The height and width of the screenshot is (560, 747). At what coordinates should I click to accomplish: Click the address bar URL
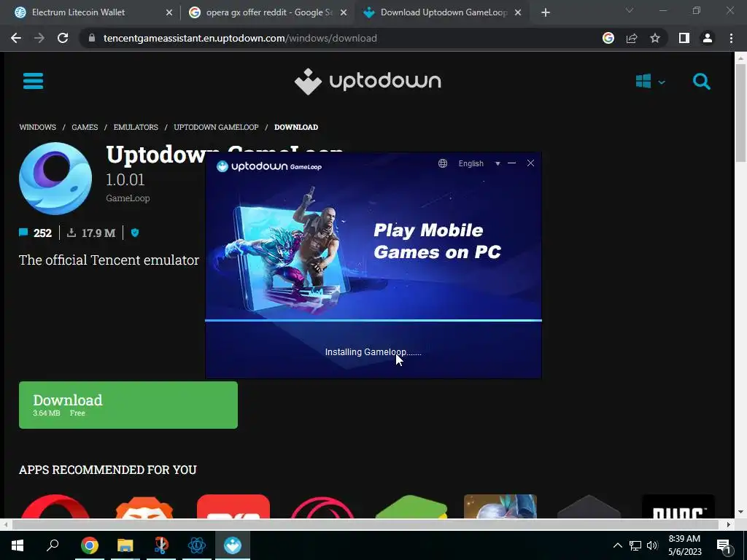(x=240, y=38)
